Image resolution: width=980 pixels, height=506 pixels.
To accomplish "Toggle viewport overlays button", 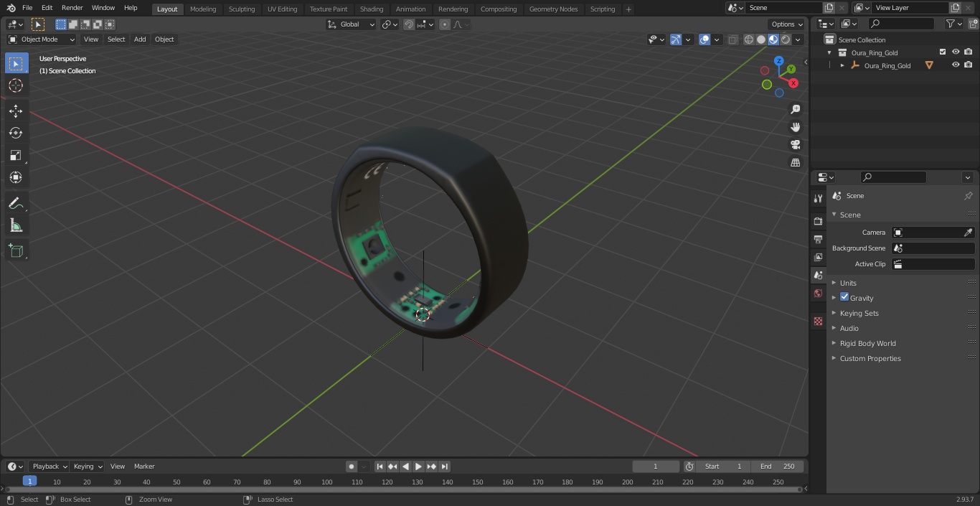I will pos(705,39).
